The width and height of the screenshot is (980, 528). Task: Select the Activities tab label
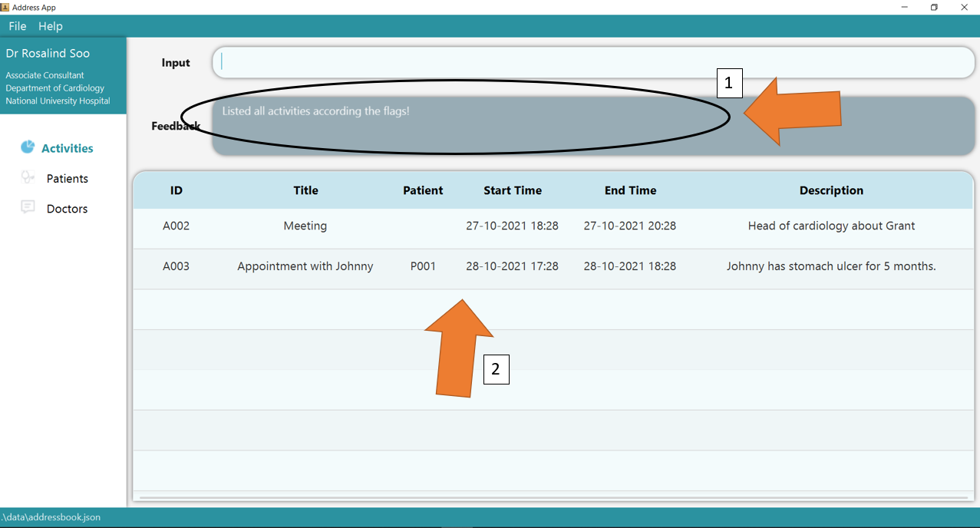(x=68, y=149)
